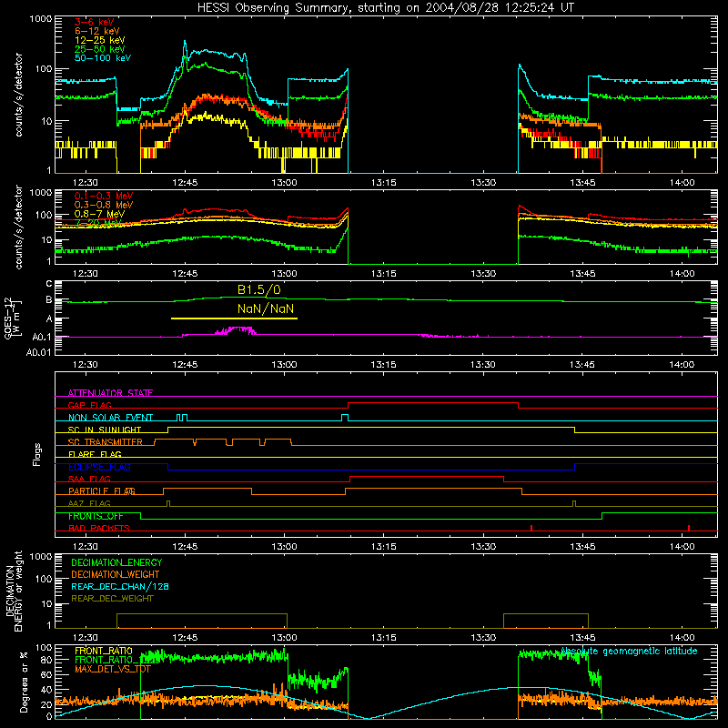Click the SC_IN_SUNLIGHT flag label
728x728 pixels.
click(105, 430)
